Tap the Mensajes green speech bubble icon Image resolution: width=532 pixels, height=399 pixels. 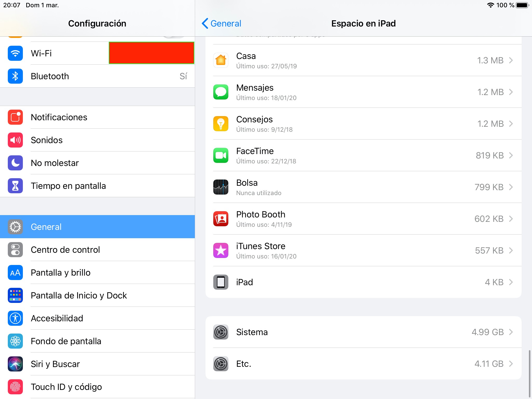(x=221, y=92)
